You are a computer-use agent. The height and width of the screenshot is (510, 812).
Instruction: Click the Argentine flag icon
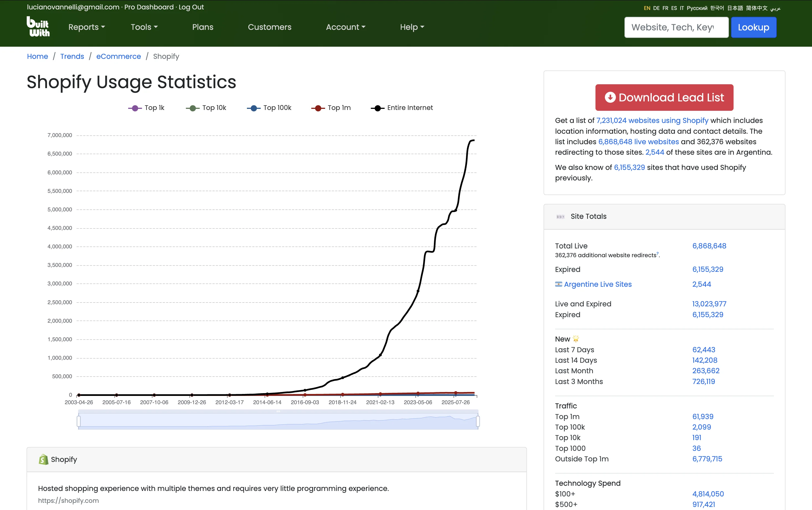558,284
